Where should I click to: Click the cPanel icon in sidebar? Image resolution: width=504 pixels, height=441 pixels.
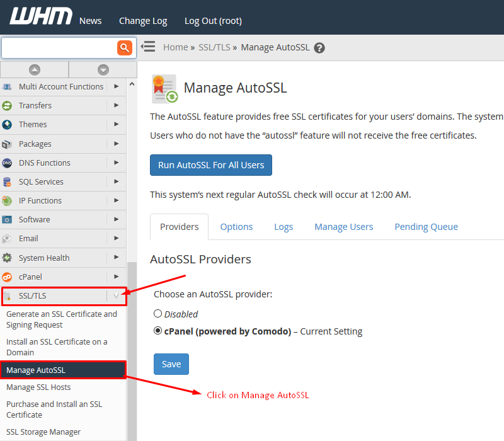(x=7, y=277)
